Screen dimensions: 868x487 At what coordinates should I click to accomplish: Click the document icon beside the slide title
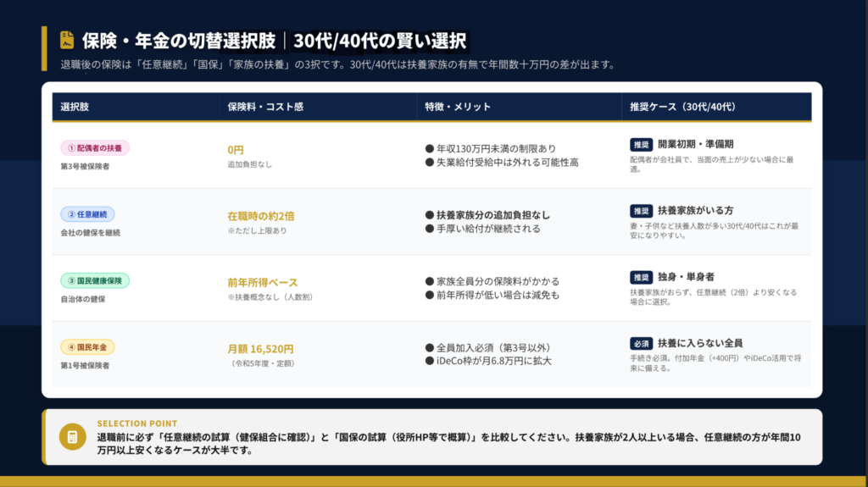click(x=67, y=41)
